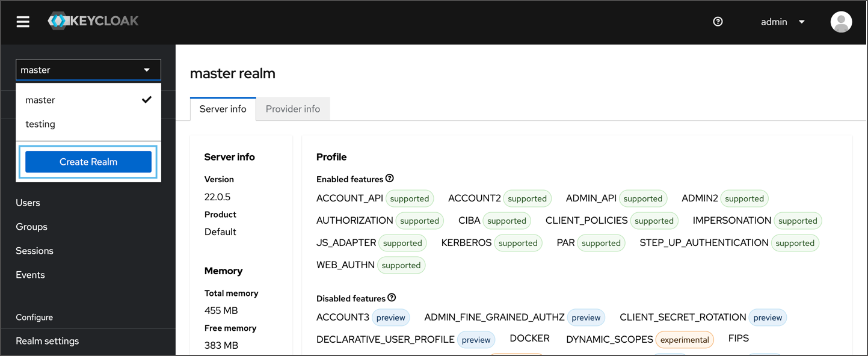The image size is (868, 356).
Task: Click the DYNAMIC_SCOPES experimental badge
Action: (685, 340)
